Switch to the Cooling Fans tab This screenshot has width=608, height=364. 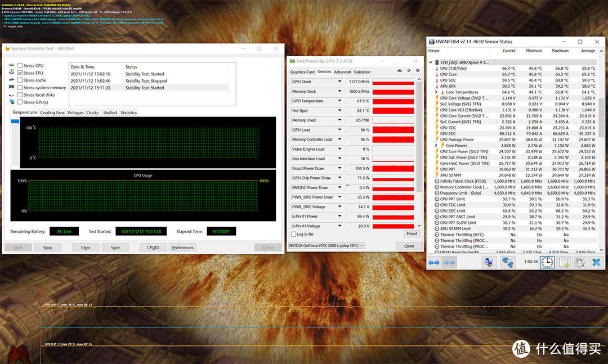click(x=52, y=113)
